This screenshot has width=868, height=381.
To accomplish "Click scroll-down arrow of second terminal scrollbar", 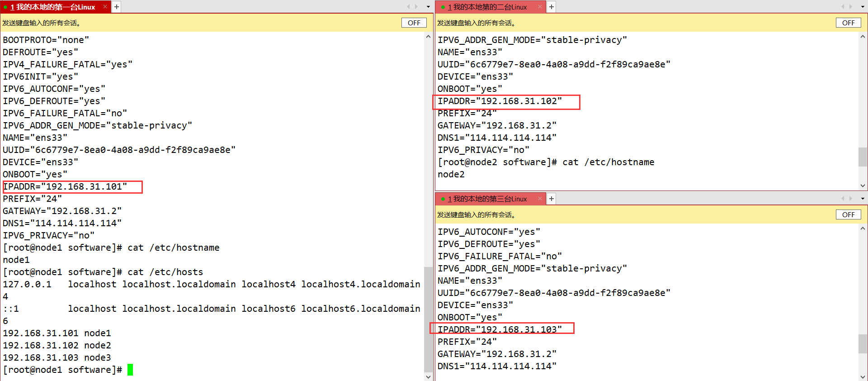I will pyautogui.click(x=863, y=186).
